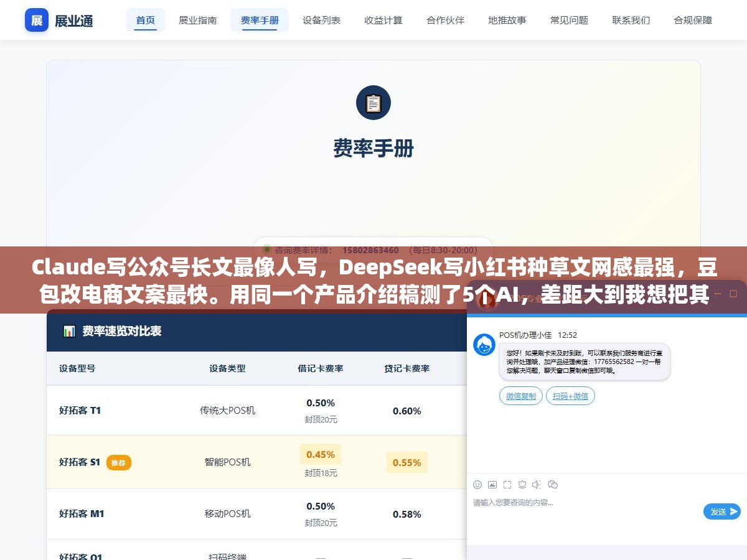Click the 费率手册 page heading
747x560 pixels.
point(374,148)
